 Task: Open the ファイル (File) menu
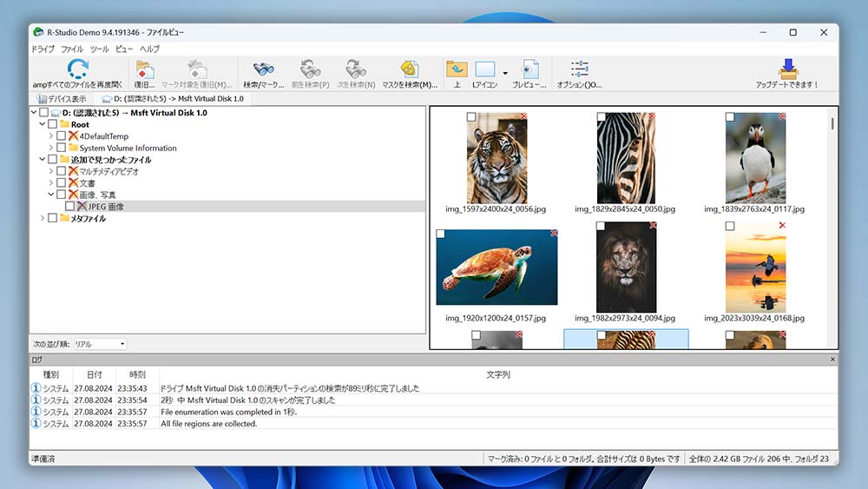72,49
